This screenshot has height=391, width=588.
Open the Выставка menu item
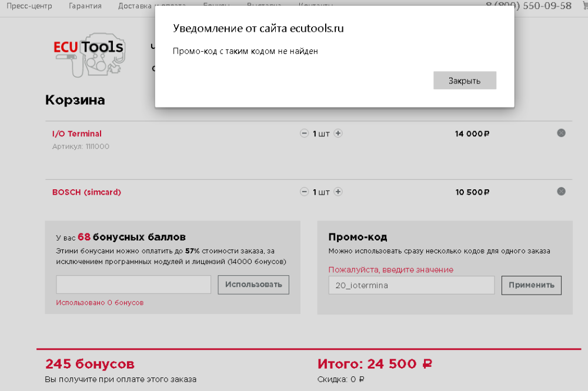265,6
